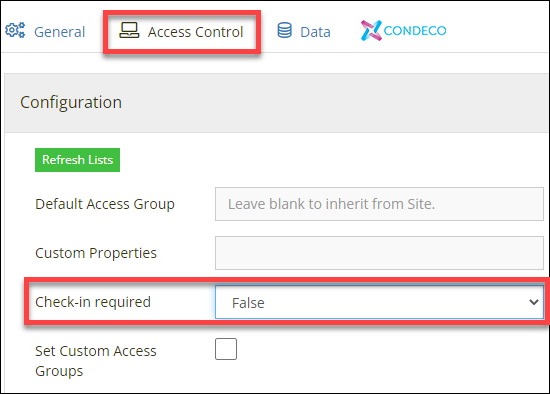
Task: Click the General gear icon
Action: click(15, 30)
